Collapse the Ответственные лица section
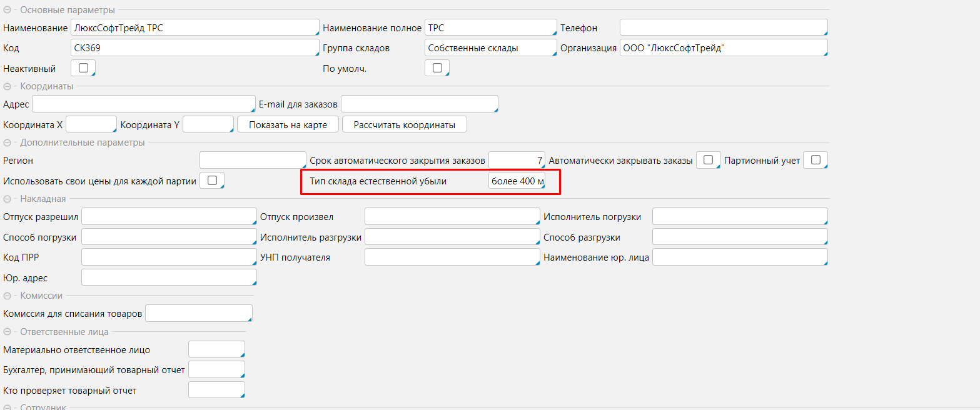 [x=8, y=332]
